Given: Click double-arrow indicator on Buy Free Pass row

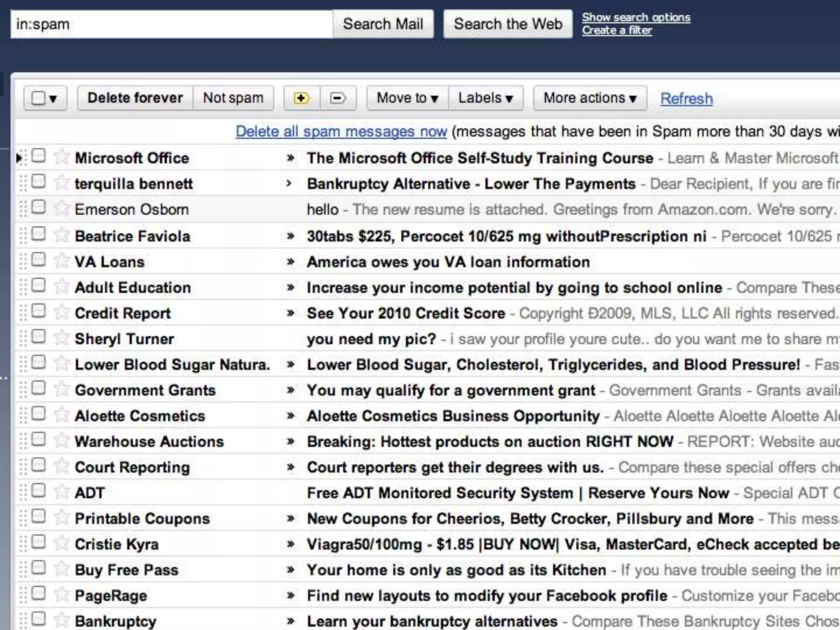Looking at the screenshot, I should pos(290,570).
